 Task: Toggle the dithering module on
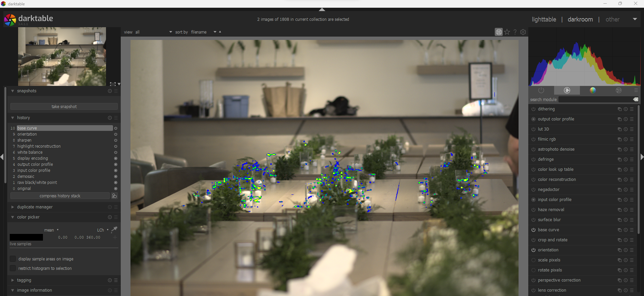coord(533,109)
